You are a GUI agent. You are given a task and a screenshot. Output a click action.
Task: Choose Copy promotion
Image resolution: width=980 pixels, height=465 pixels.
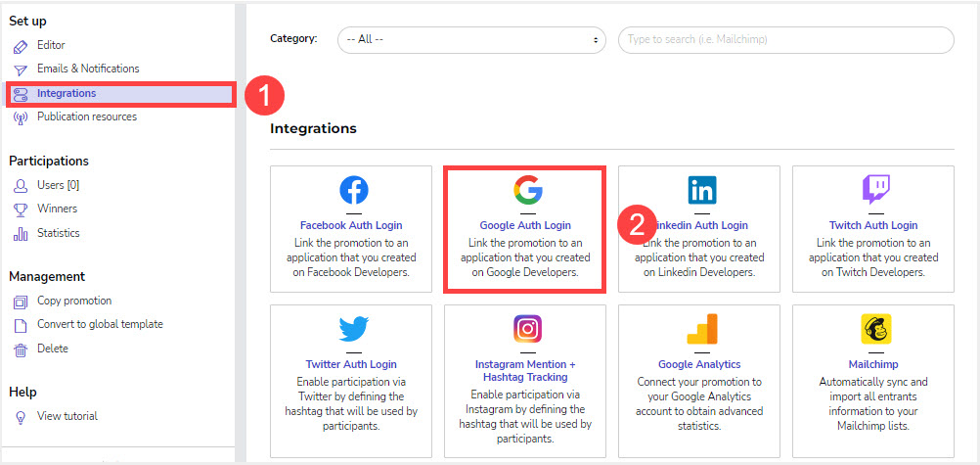(74, 301)
